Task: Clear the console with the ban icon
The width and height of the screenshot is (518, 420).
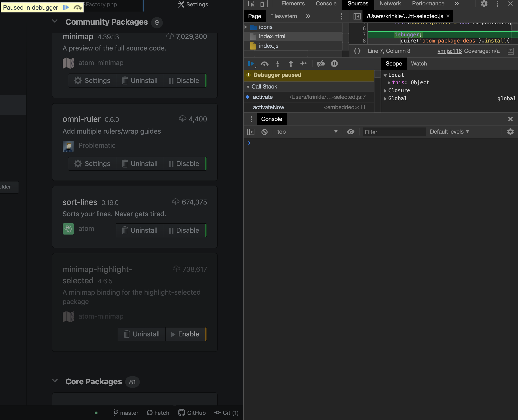Action: click(264, 132)
